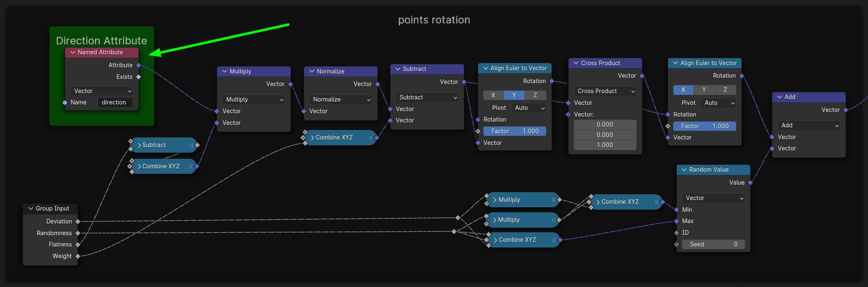Click first Align Euler Rotation output socket
Viewport: 868px width, 287px height.
[x=552, y=81]
